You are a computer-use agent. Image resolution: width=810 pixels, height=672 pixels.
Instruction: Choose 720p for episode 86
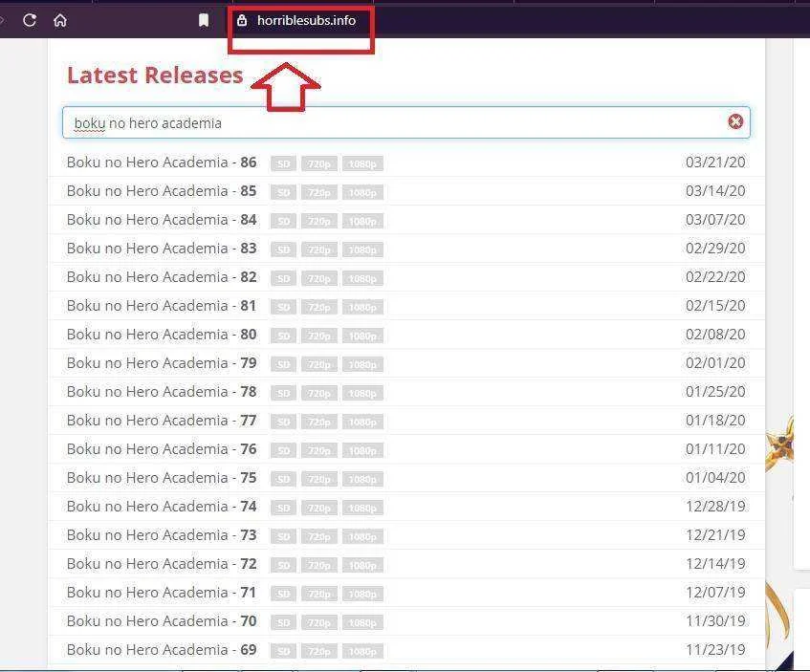319,163
